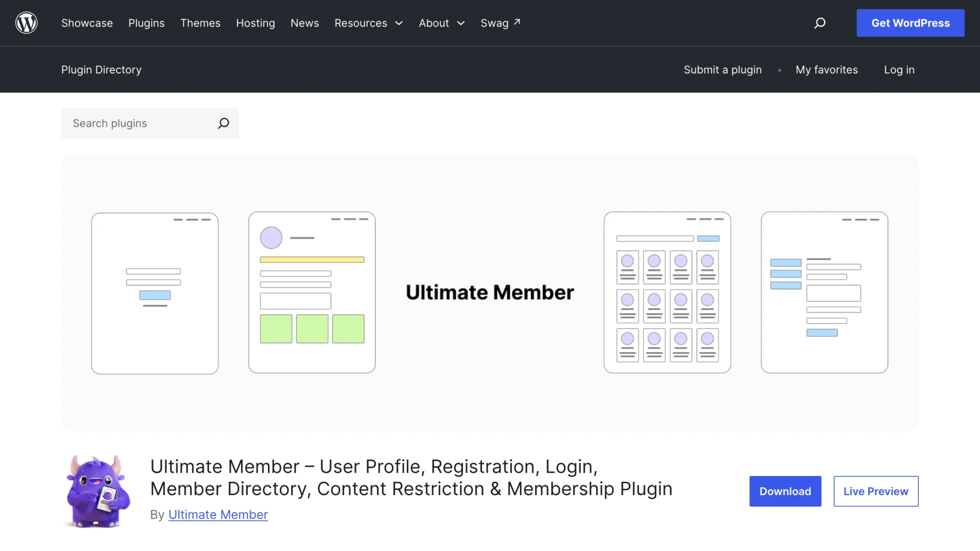Click the Ultimate Member banner image
Image resolution: width=980 pixels, height=551 pixels.
pyautogui.click(x=490, y=293)
